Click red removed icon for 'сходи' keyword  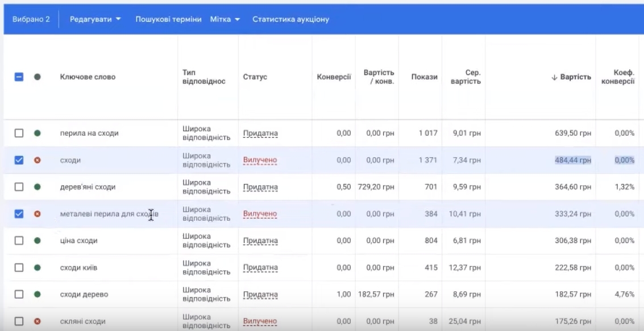pyautogui.click(x=38, y=160)
